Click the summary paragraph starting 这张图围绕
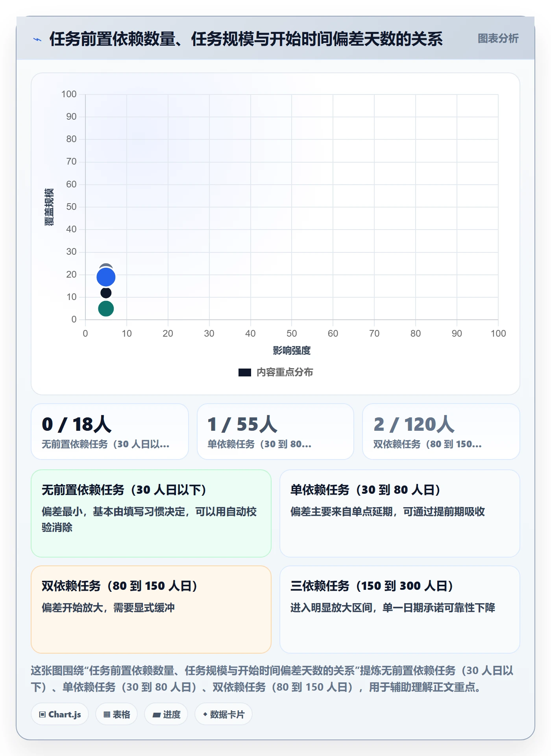The image size is (551, 756). click(272, 679)
